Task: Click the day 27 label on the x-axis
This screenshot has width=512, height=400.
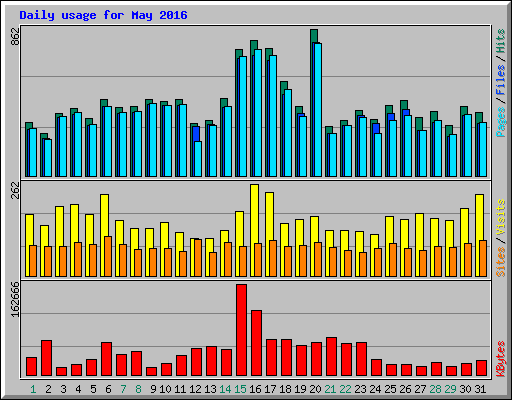Action: (420, 389)
